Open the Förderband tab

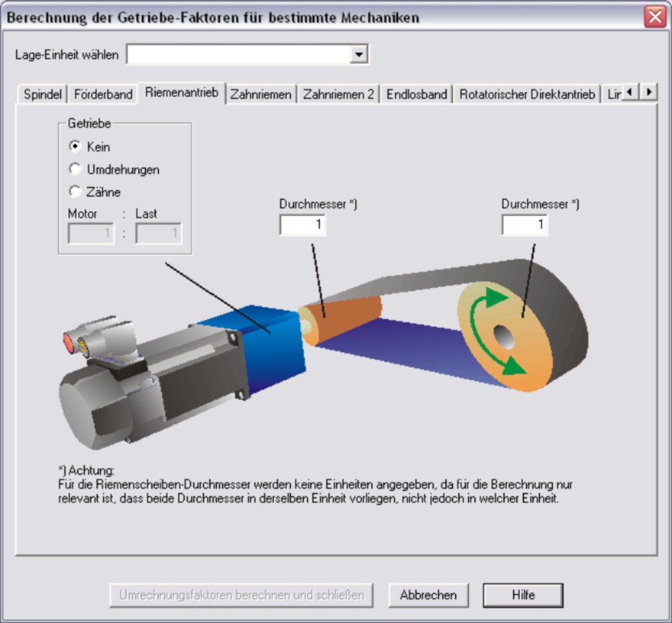coord(103,94)
